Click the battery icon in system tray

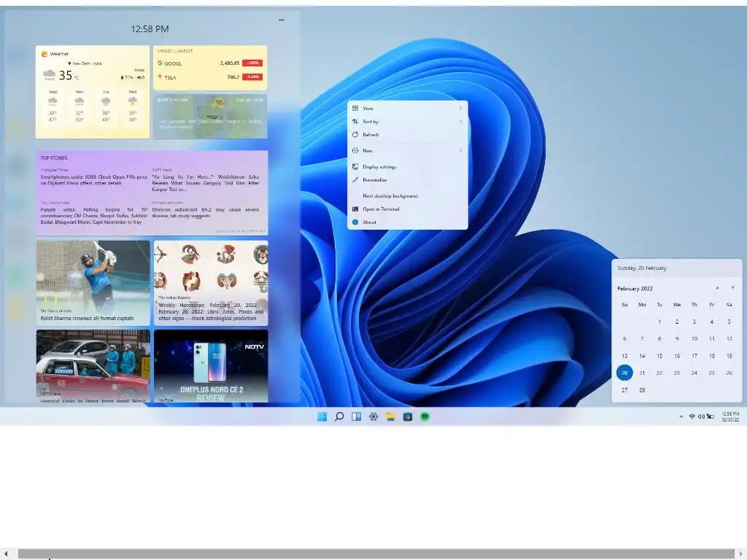(711, 416)
